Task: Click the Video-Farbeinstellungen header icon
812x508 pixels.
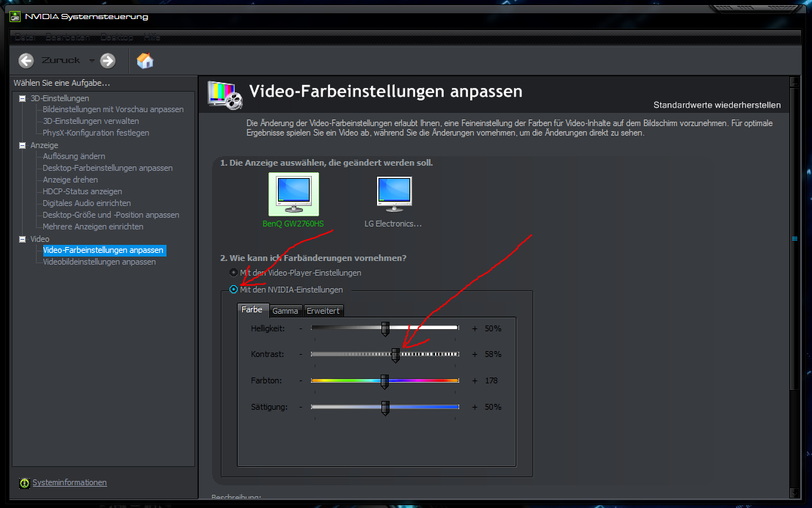Action: pos(224,95)
